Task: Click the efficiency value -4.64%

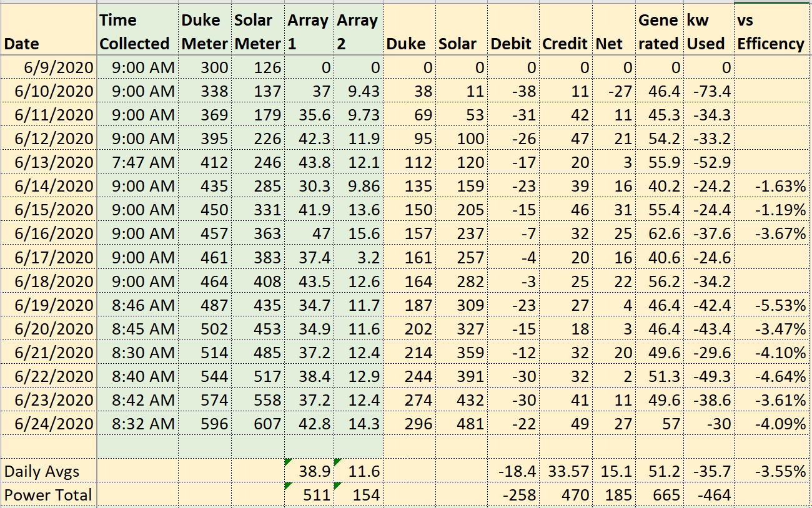Action: [773, 376]
